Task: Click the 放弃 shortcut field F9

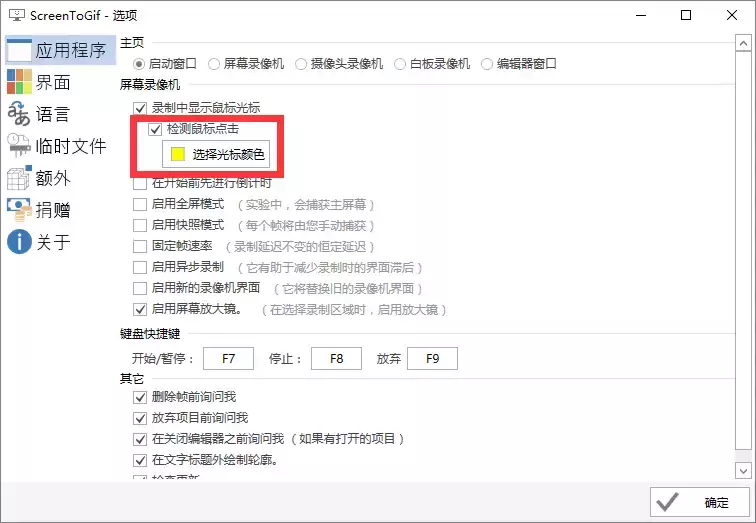Action: (x=432, y=359)
